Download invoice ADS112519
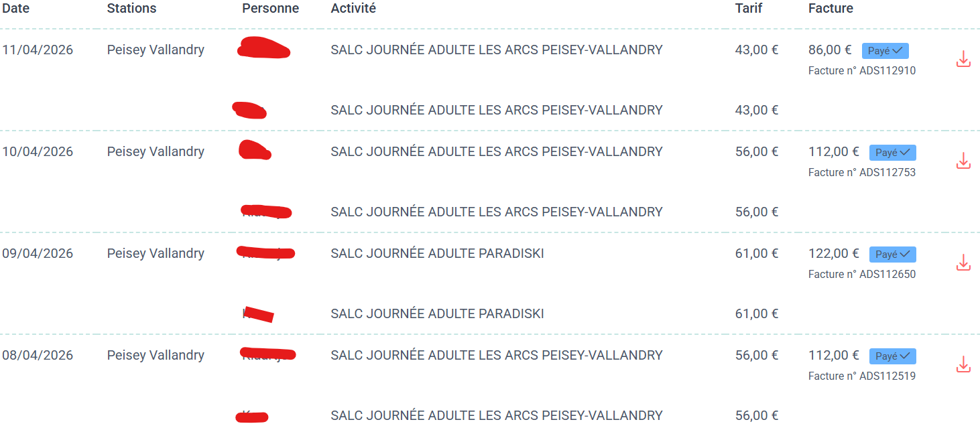 tap(963, 365)
